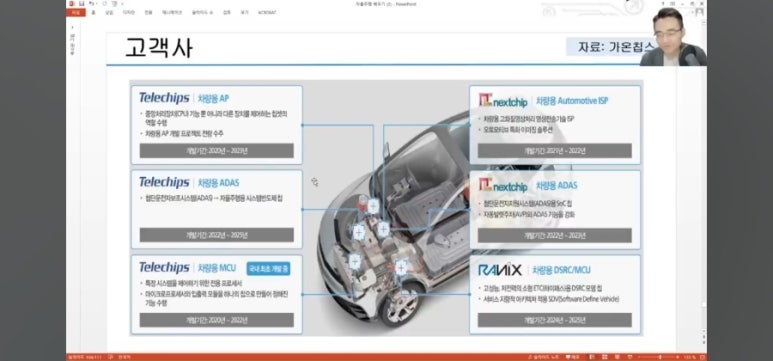Open Customize Quick Access Toolbar dropdown
773x361 pixels.
coord(122,3)
